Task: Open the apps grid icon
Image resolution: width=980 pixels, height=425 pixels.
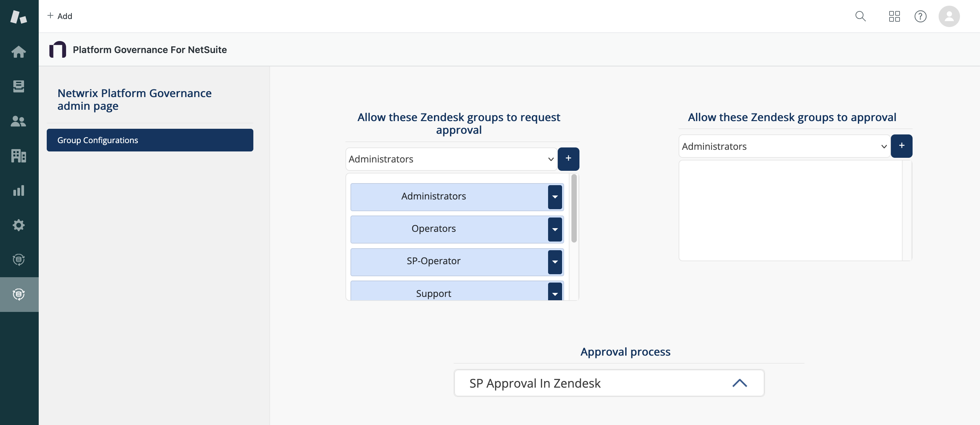Action: [895, 16]
